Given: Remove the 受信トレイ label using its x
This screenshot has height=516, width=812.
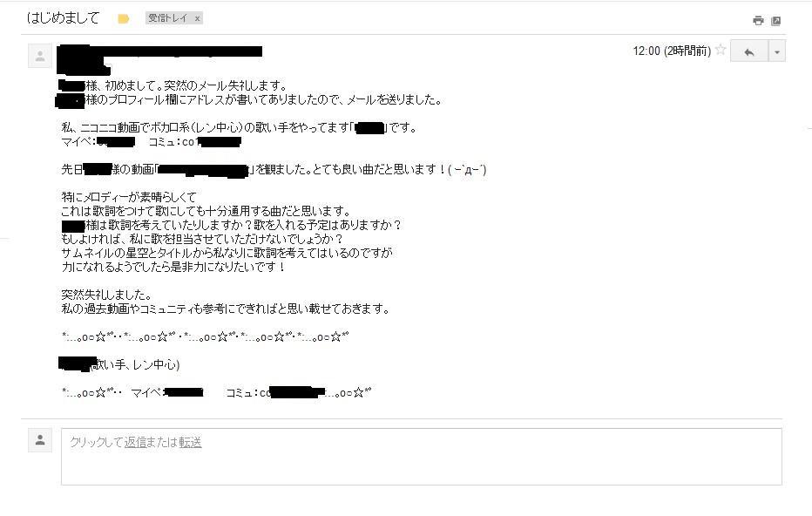Looking at the screenshot, I should (x=197, y=18).
